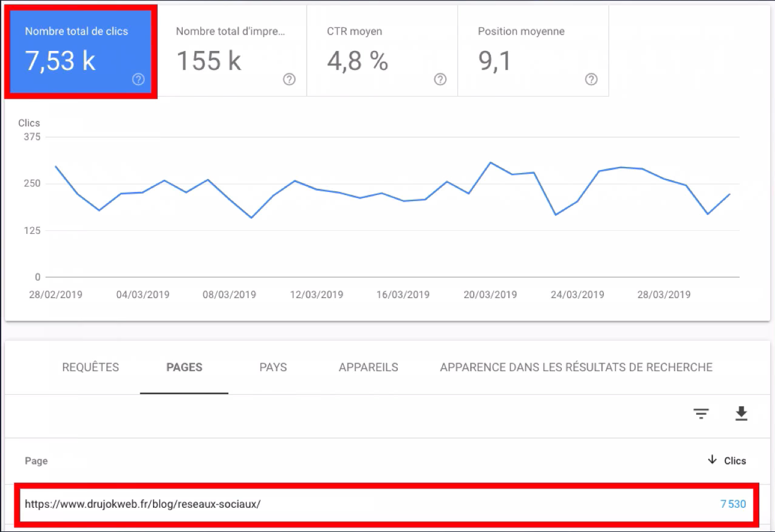Toggle the CTR moyen metric card
This screenshot has height=532, width=775.
click(x=382, y=51)
